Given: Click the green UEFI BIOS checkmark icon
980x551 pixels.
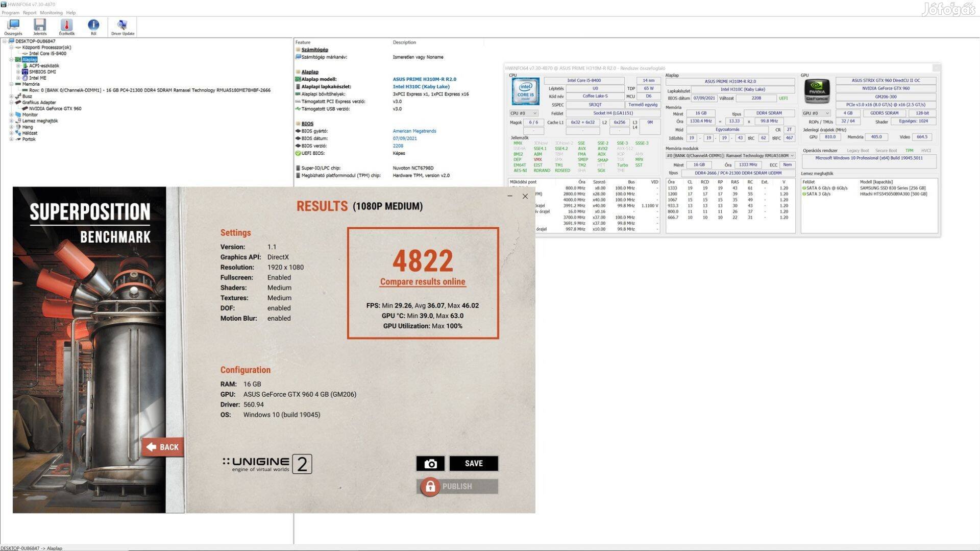Looking at the screenshot, I should coord(298,153).
